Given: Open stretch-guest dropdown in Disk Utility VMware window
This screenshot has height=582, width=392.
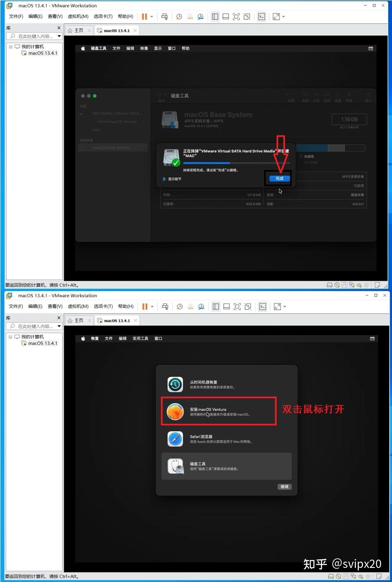Looking at the screenshot, I should [284, 17].
